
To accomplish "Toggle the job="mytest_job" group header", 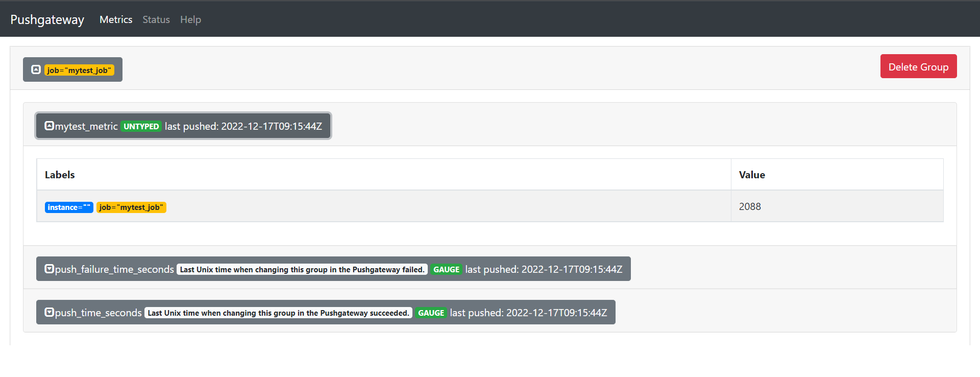I will tap(72, 69).
